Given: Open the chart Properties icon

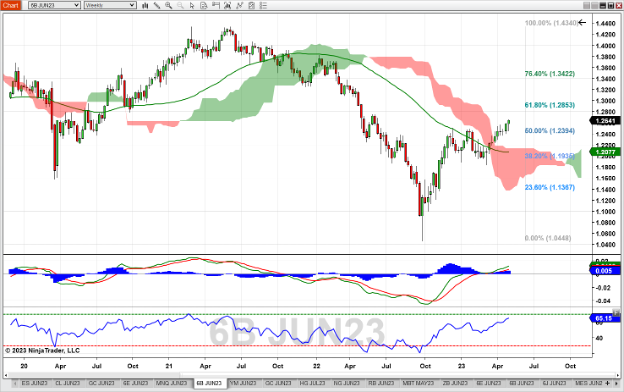Looking at the screenshot, I should (252, 5).
